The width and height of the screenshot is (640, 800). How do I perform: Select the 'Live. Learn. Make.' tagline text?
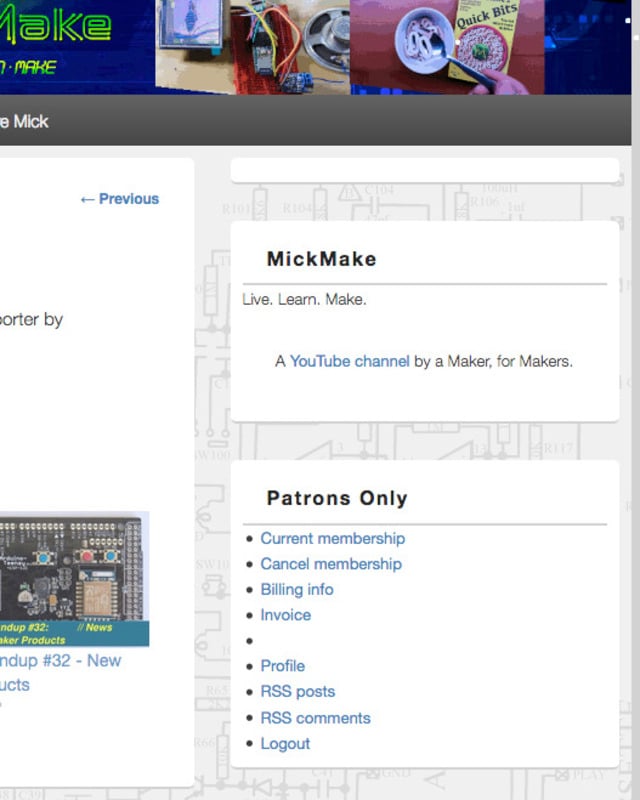[304, 299]
